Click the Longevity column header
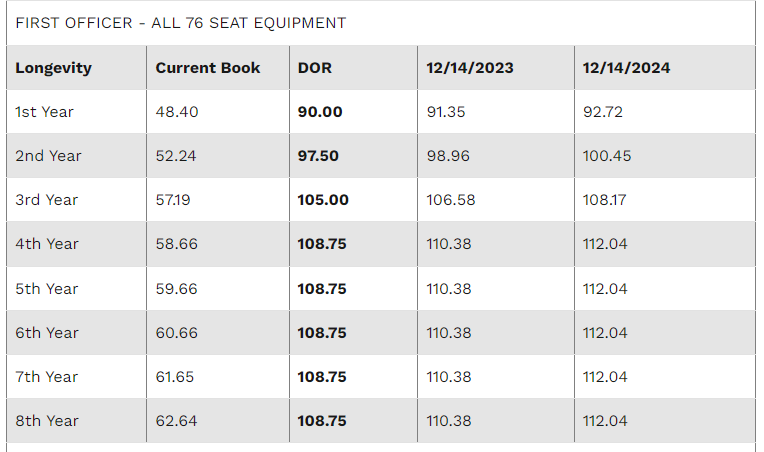This screenshot has width=764, height=452. click(x=53, y=68)
